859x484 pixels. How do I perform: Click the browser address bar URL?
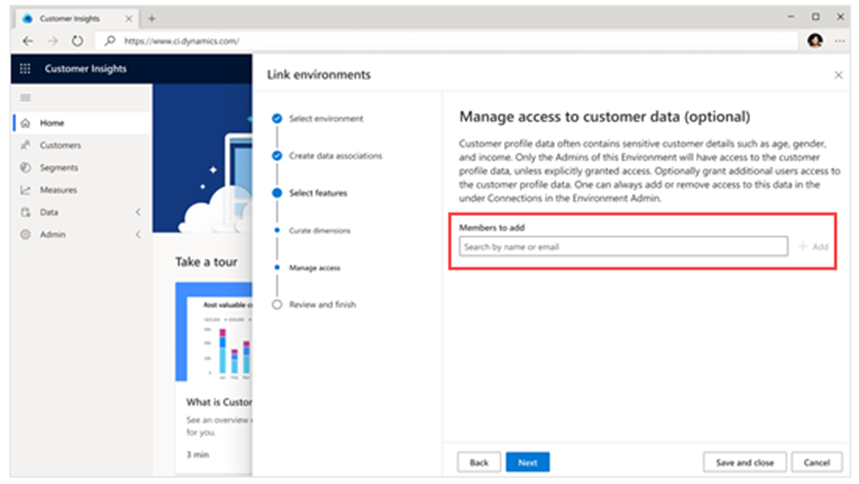181,41
